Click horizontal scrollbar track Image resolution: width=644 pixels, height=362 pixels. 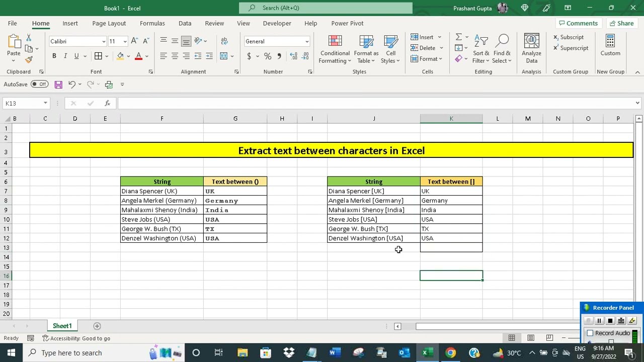(x=498, y=327)
